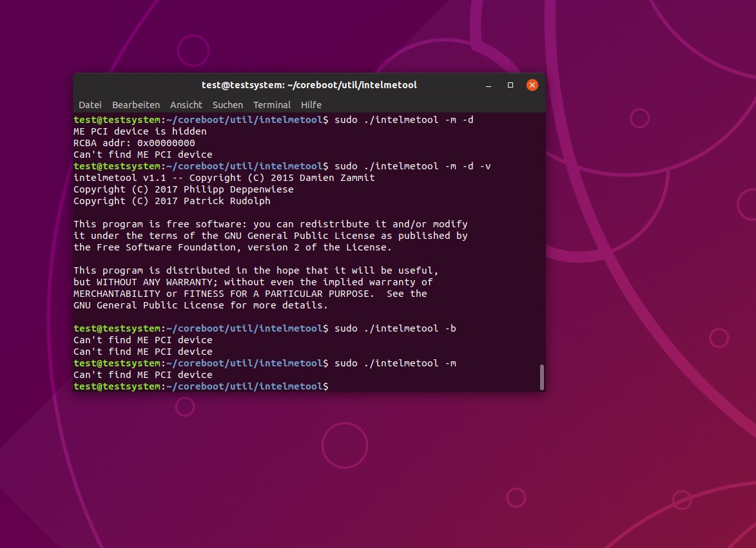
Task: Click the text 'ME PCI device is hidden'
Action: (x=140, y=131)
